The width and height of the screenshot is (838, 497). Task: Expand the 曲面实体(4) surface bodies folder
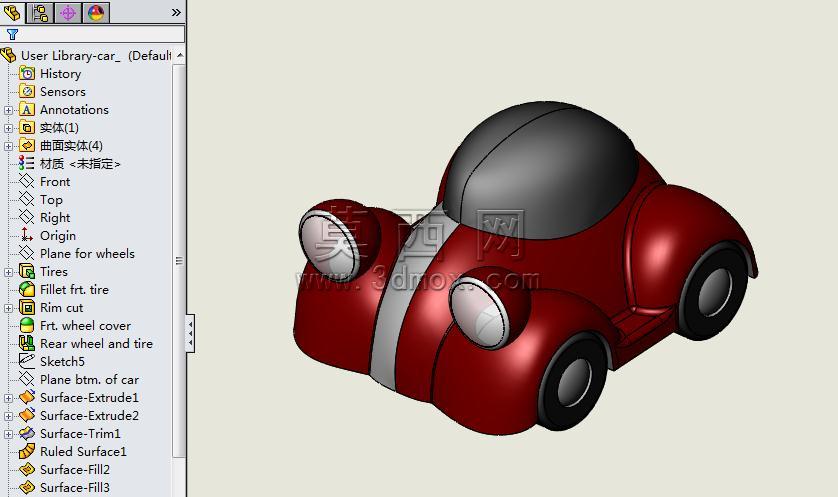[x=8, y=146]
